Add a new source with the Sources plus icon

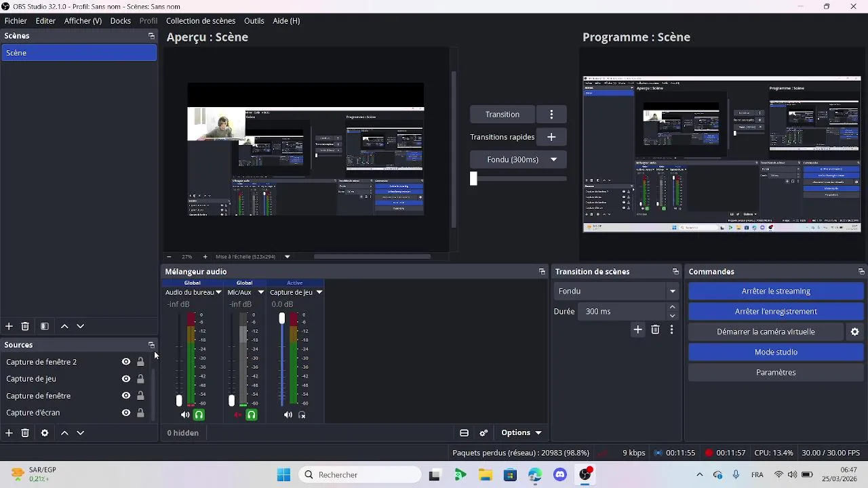point(9,432)
